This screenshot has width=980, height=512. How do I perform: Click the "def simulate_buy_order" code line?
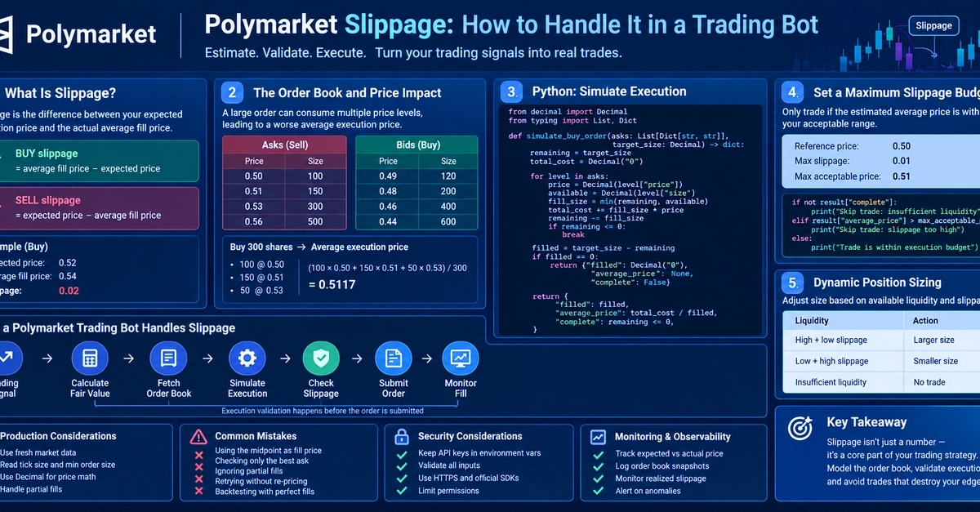pyautogui.click(x=620, y=135)
